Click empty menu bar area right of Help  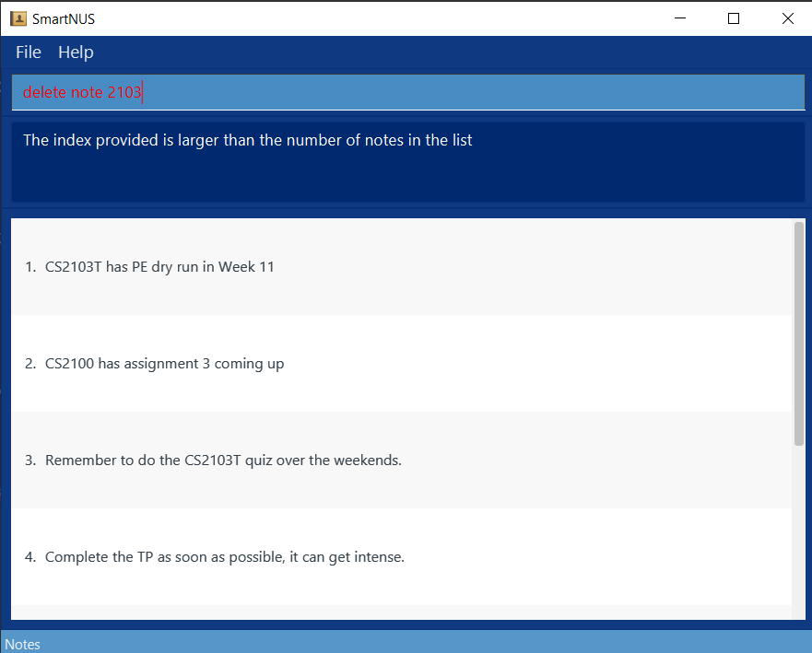tap(461, 52)
